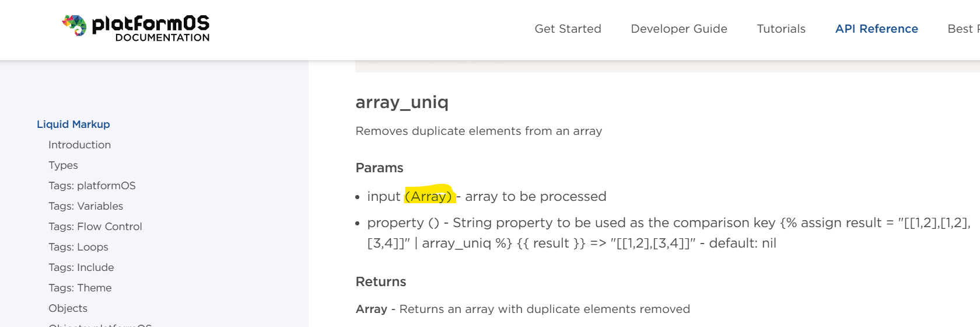Go to the Developer Guide section

(679, 29)
